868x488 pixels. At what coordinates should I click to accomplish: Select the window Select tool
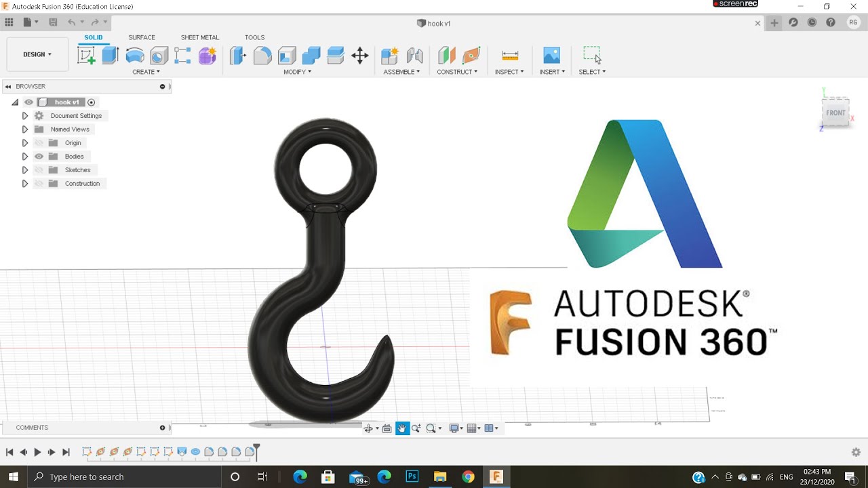point(592,56)
